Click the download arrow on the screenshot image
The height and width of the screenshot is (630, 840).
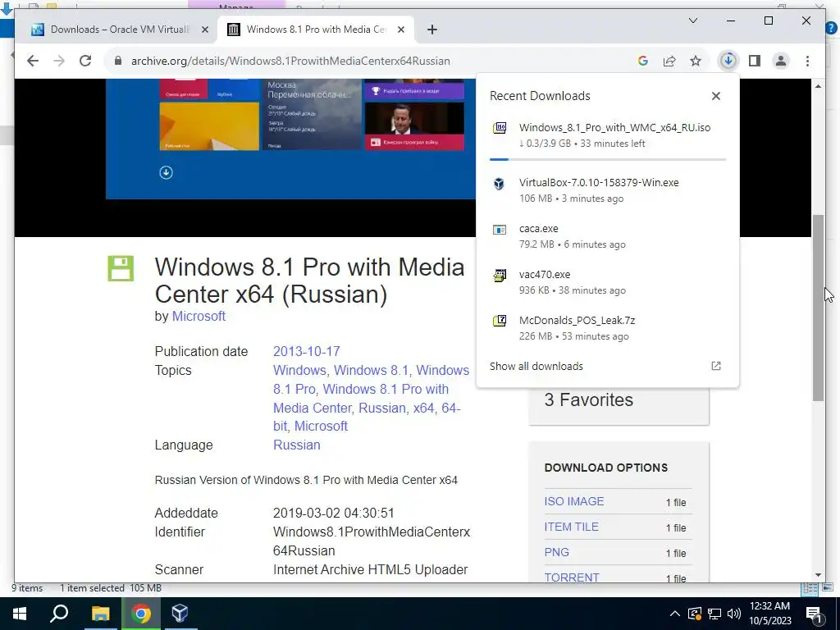tap(166, 172)
